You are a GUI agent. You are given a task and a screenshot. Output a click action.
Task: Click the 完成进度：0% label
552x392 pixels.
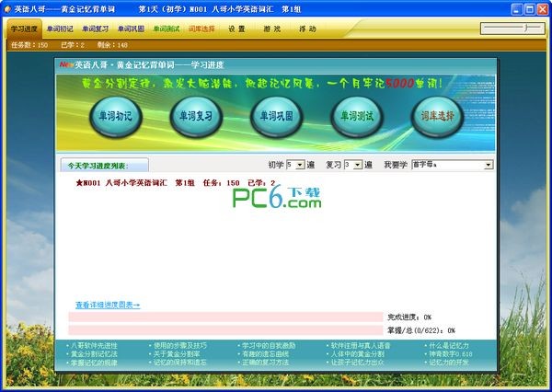point(409,317)
